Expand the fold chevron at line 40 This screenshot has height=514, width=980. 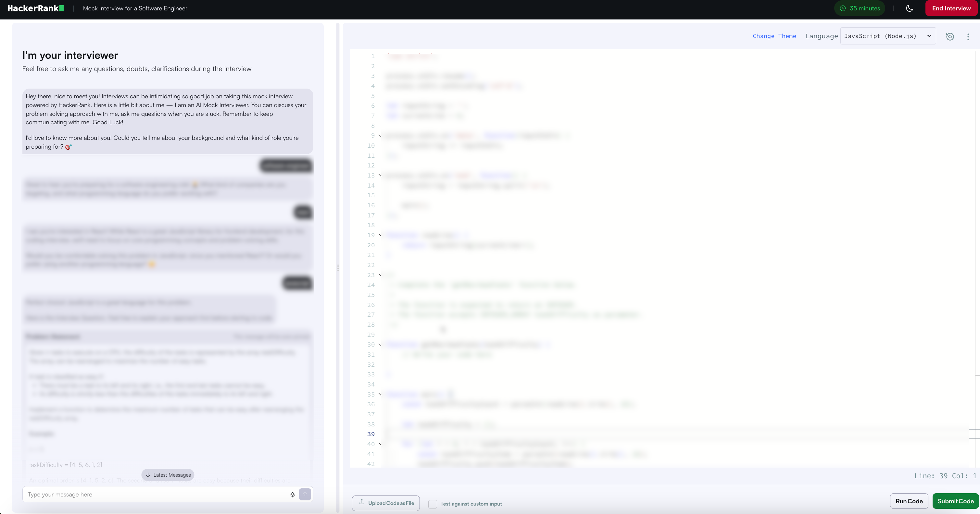point(380,444)
